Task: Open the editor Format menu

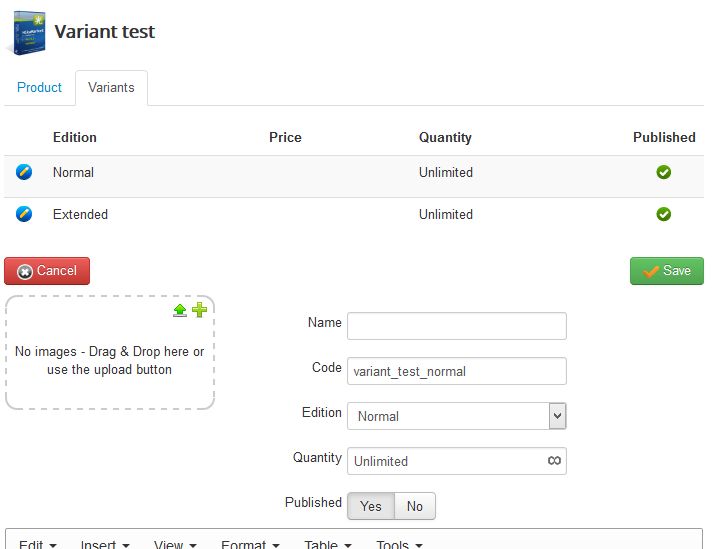Action: coord(250,544)
